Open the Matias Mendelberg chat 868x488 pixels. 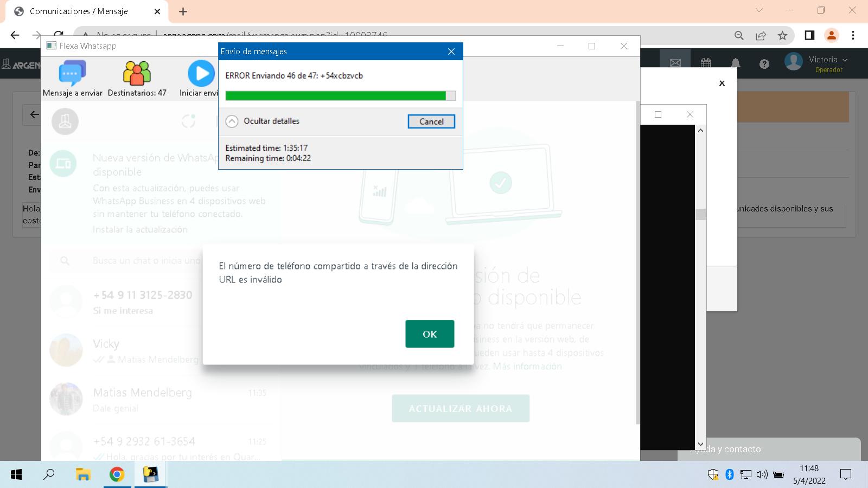(x=161, y=399)
